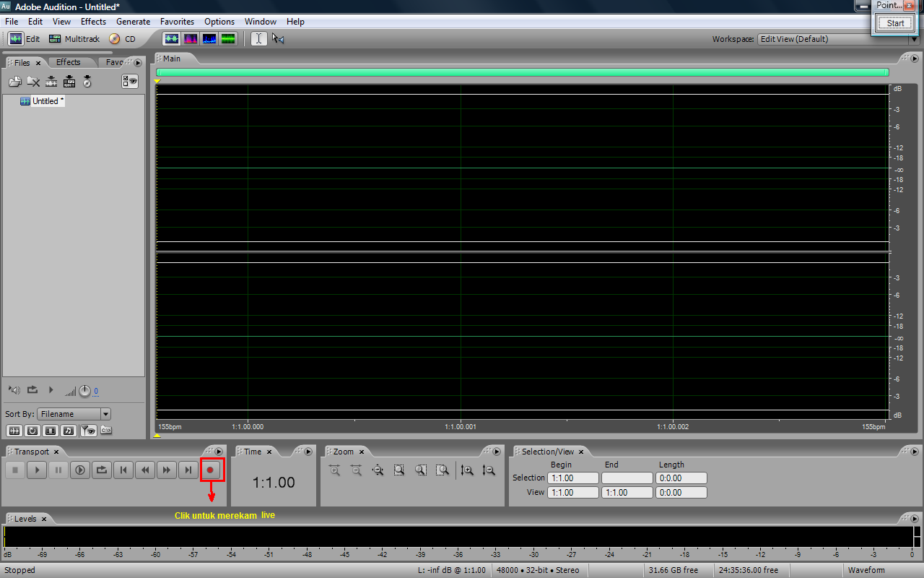Switch to Multitrack view
The width and height of the screenshot is (924, 578).
point(74,38)
